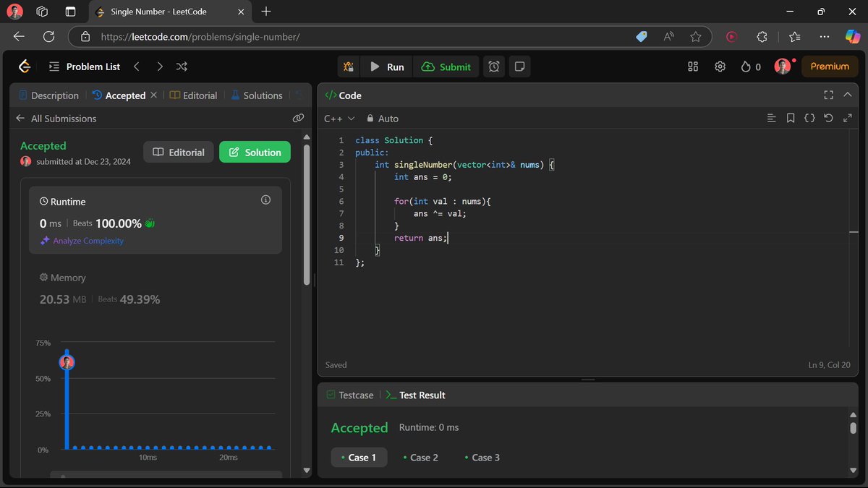
Task: Open the C++ language dropdown
Action: coord(339,118)
